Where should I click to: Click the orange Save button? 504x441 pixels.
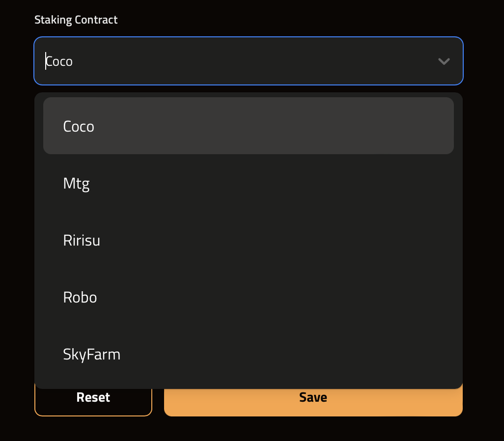(x=313, y=401)
